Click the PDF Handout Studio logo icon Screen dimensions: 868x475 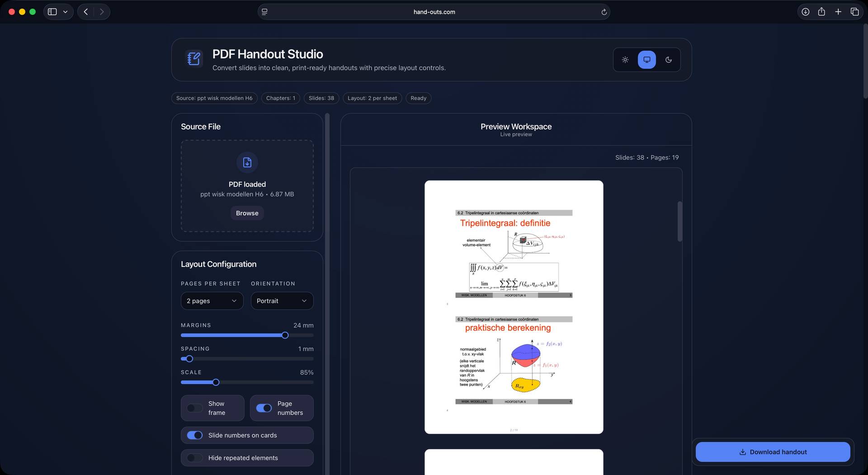coord(194,58)
